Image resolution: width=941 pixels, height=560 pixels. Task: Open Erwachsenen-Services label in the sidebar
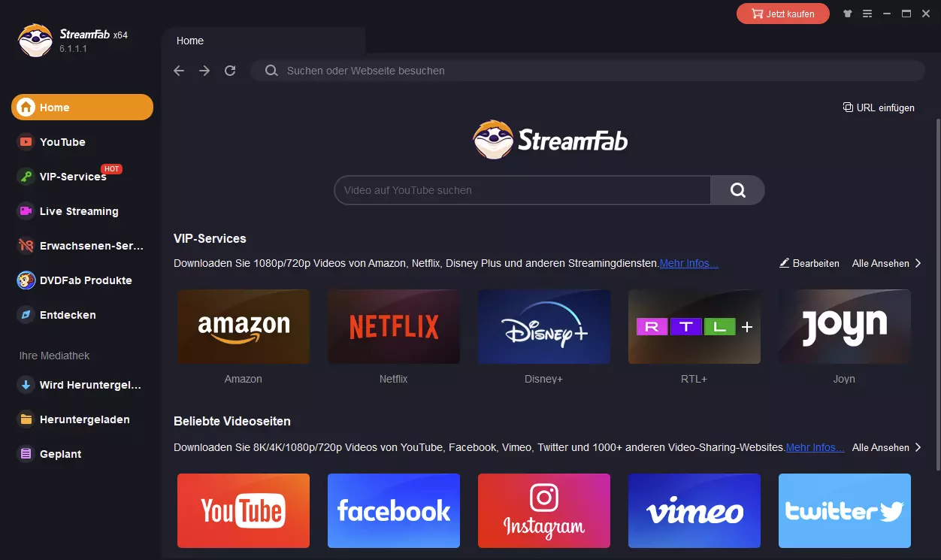(92, 246)
